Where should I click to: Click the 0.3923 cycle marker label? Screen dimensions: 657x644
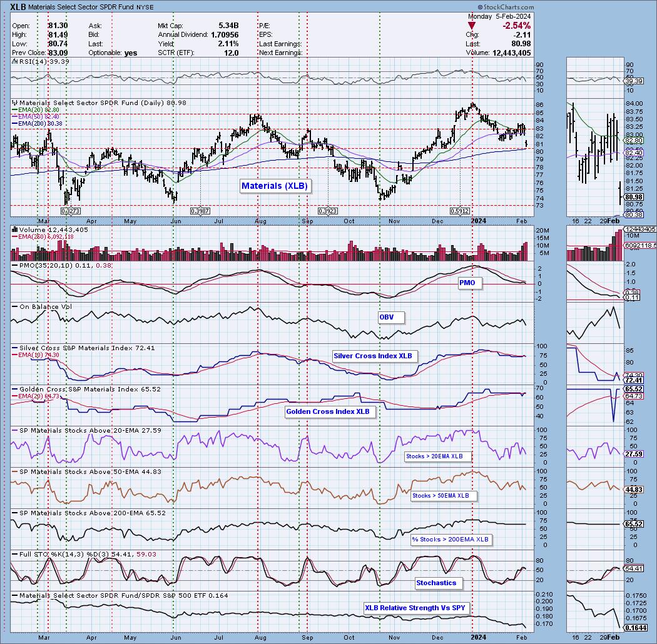click(x=328, y=211)
